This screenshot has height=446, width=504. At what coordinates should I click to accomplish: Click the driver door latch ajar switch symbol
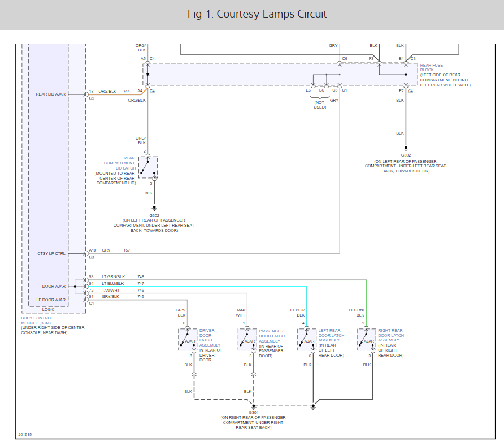187,339
